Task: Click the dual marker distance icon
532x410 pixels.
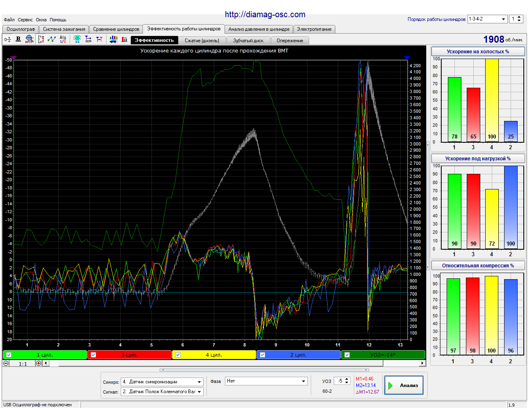Action: click(x=99, y=39)
